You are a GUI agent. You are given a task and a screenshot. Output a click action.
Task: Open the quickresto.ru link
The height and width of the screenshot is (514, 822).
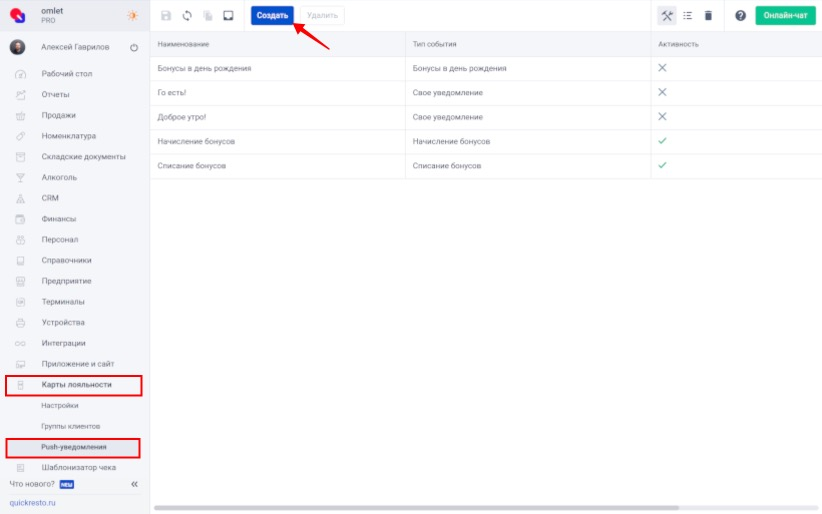pos(33,503)
